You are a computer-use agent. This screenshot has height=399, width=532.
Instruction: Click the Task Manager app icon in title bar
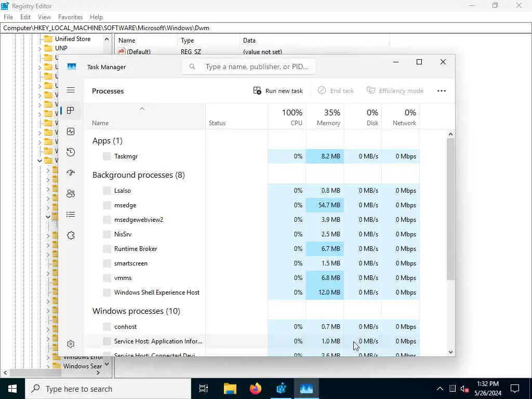coord(72,66)
